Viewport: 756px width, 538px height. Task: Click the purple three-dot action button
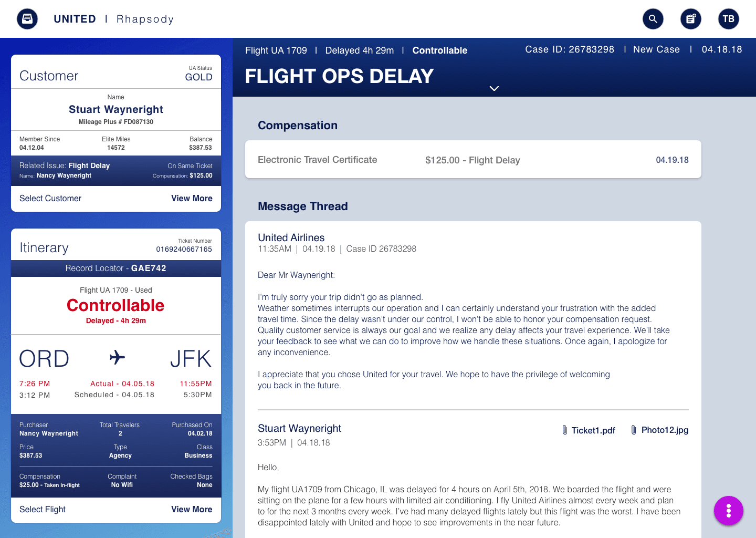729,511
